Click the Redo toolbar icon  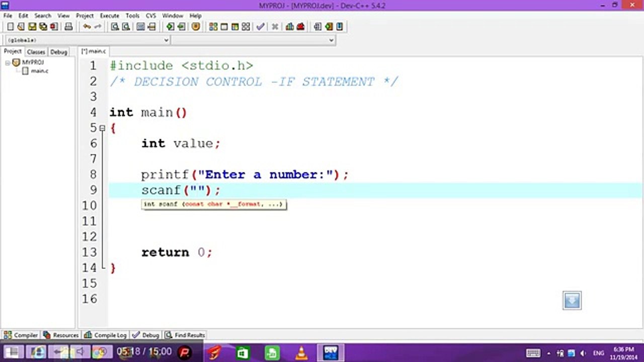click(x=98, y=27)
